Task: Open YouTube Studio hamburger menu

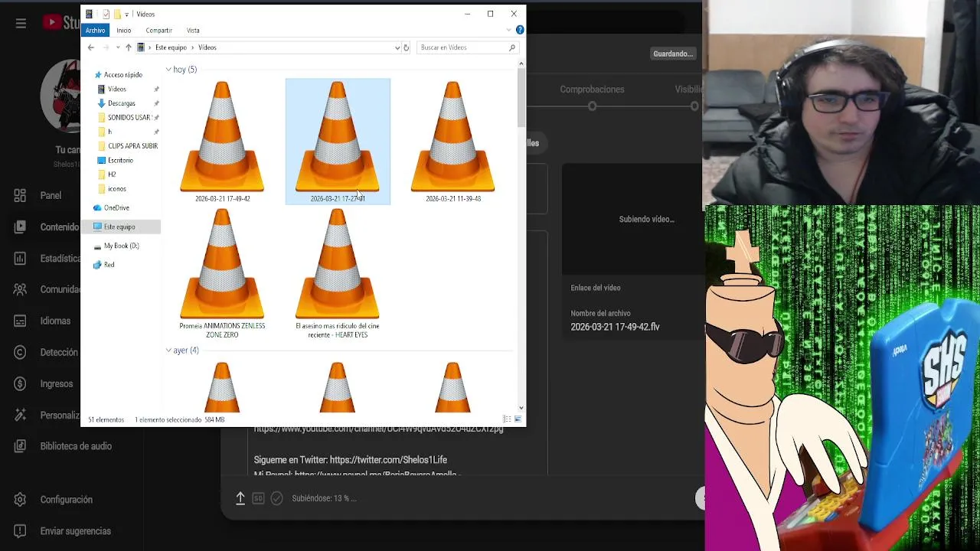Action: (21, 23)
